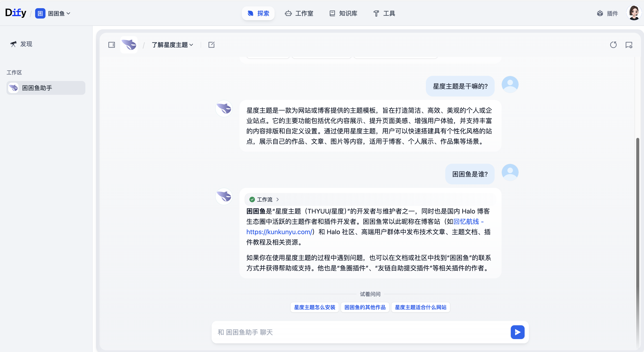Image resolution: width=644 pixels, height=352 pixels.
Task: Click user avatar beside 星度主题是干嘛的?
Action: pos(510,84)
